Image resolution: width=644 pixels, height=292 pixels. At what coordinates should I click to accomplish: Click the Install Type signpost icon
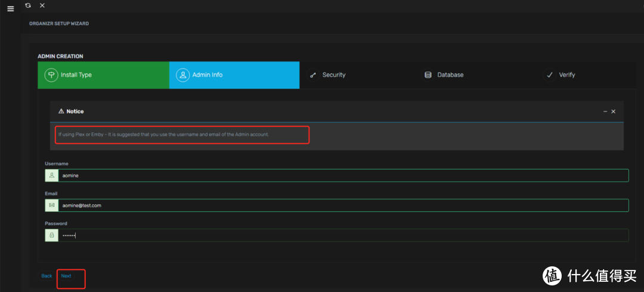coord(51,75)
